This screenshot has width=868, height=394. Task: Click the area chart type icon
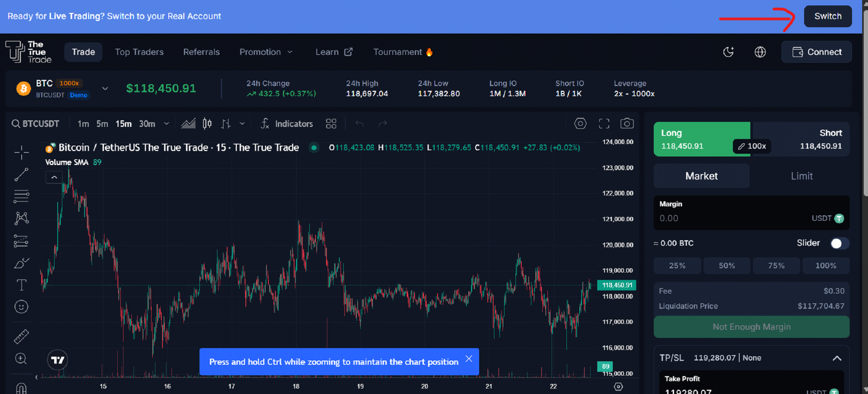pos(188,124)
